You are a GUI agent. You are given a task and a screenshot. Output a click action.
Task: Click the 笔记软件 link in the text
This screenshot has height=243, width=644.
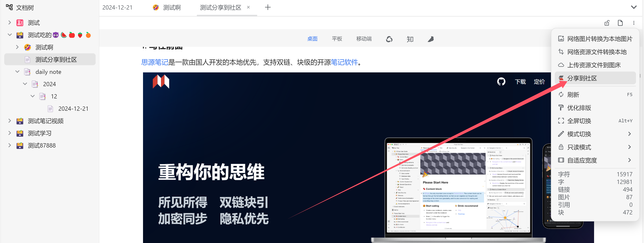click(344, 62)
